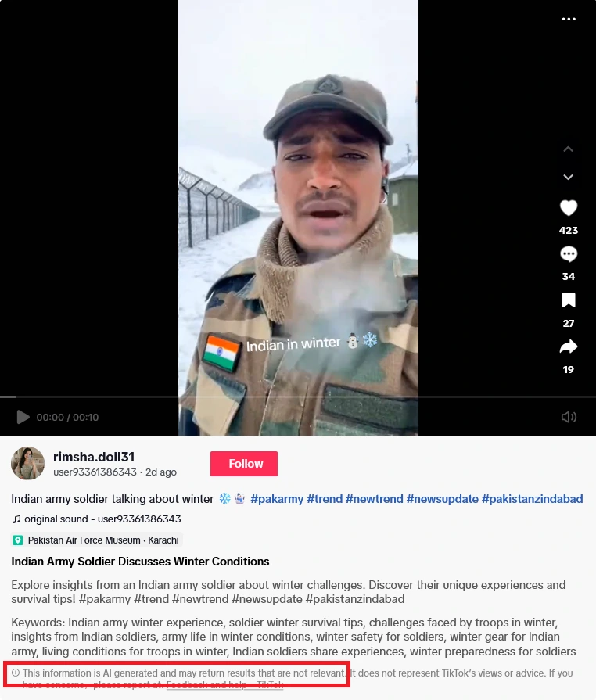Click the location pin icon by Pakistan Air Force Museum
This screenshot has width=596, height=700.
coord(18,540)
